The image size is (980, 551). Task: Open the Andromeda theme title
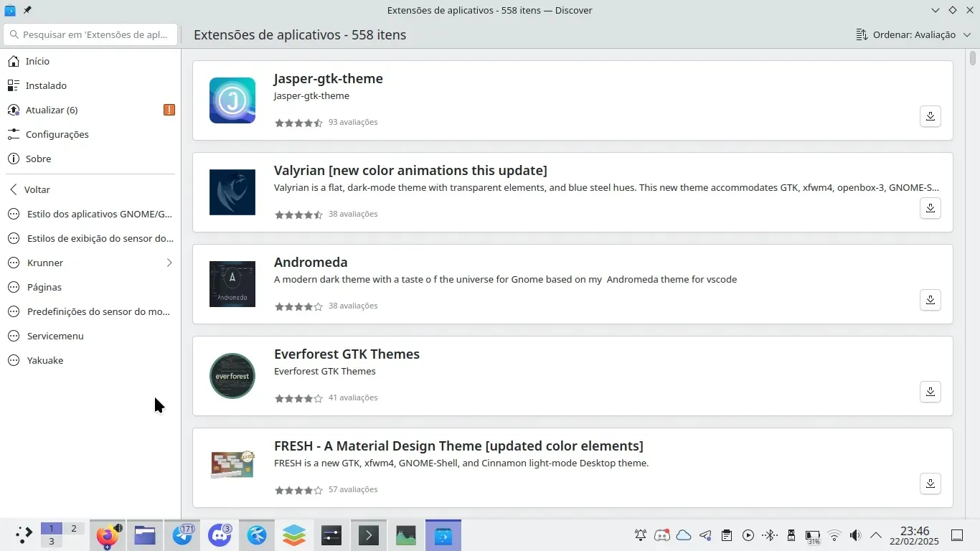[311, 262]
